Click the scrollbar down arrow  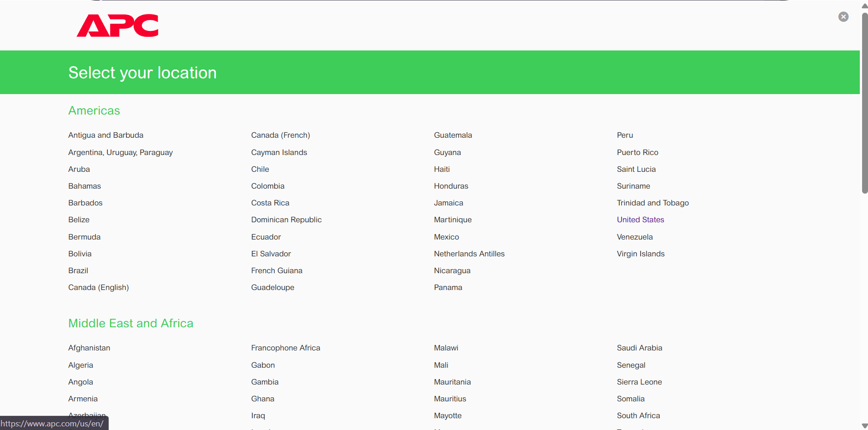pos(864,426)
